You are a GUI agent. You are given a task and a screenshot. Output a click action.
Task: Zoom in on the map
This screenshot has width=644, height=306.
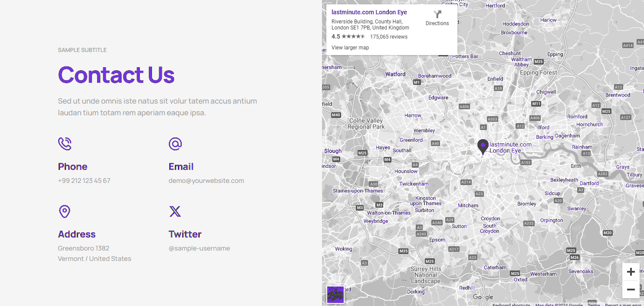pos(631,272)
